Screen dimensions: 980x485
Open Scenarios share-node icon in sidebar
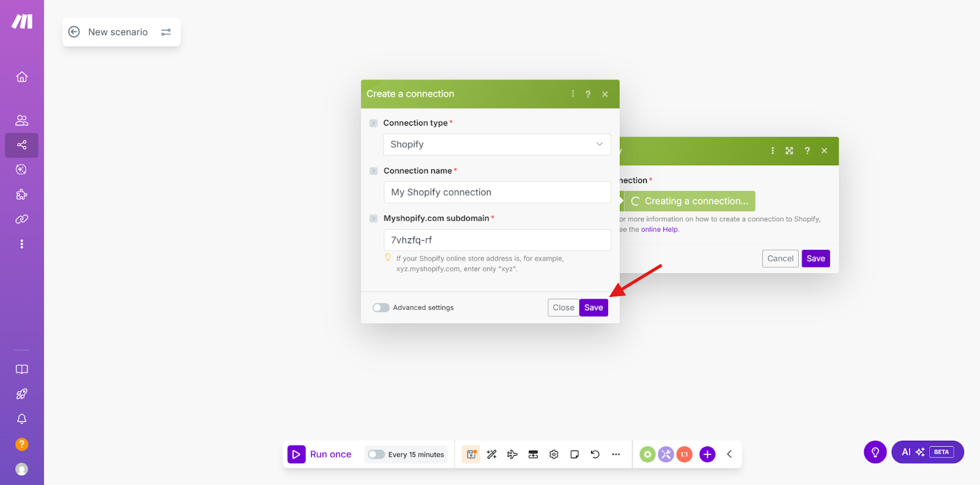click(x=22, y=145)
